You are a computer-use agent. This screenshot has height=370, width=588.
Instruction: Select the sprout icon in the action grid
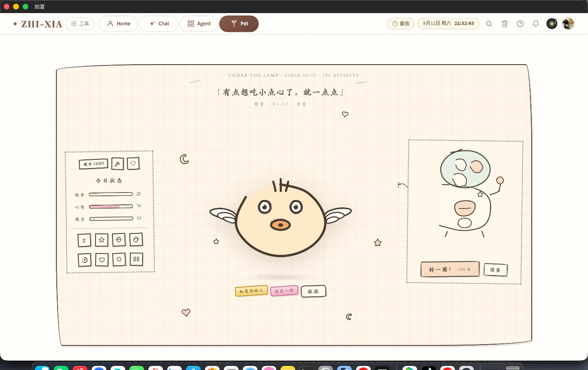[x=84, y=240]
